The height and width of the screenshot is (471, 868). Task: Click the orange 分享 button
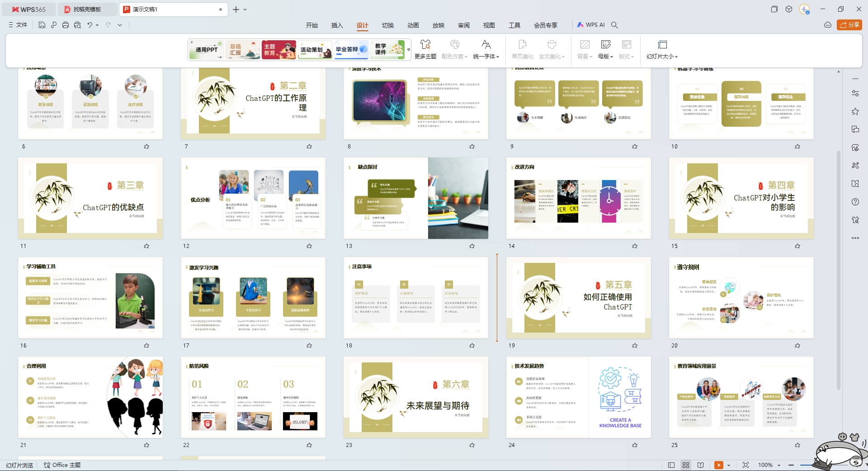[849, 25]
